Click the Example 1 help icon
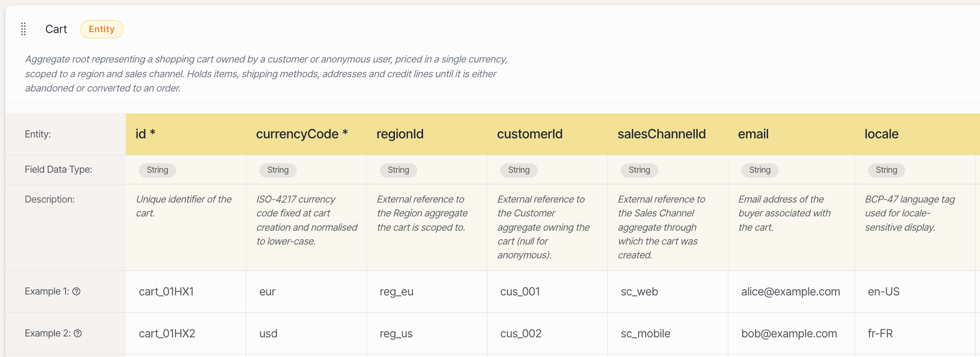The width and height of the screenshot is (980, 357). (76, 291)
